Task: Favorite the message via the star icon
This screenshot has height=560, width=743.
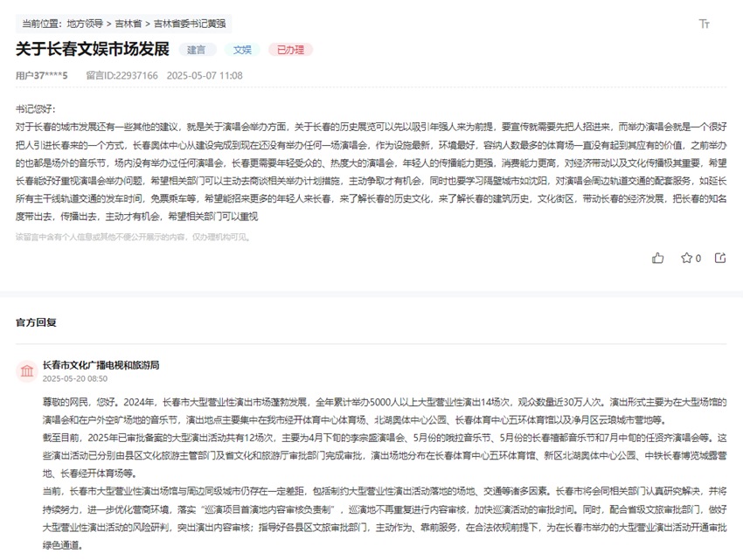Action: 687,258
